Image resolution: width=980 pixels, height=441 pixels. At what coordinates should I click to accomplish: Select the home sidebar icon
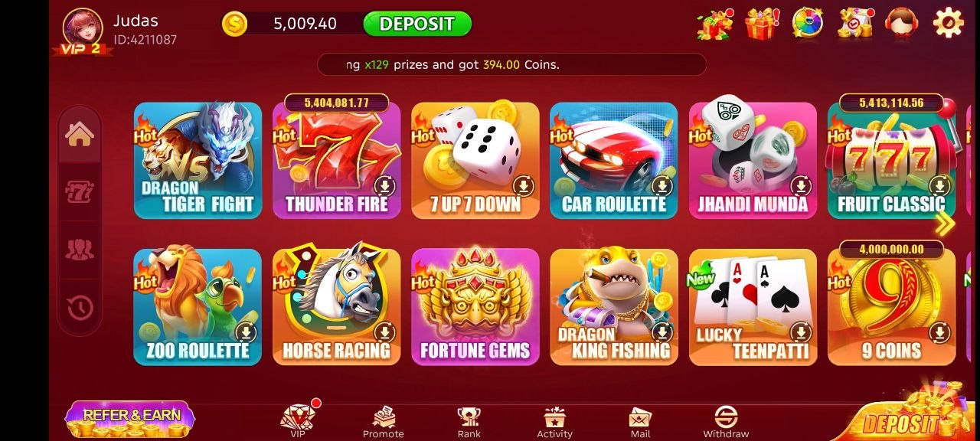[80, 134]
